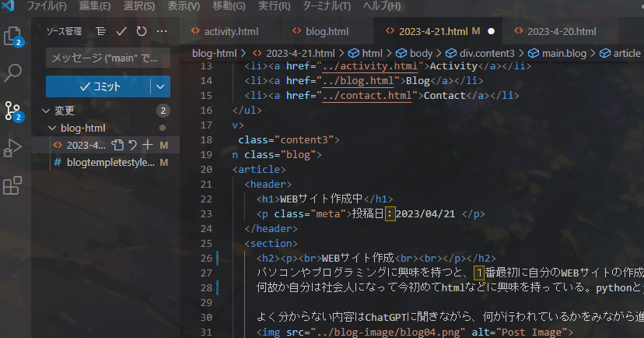Click the CSS hash icon of blogtemplestyle
Viewport: 644px width, 338px height.
tap(58, 163)
